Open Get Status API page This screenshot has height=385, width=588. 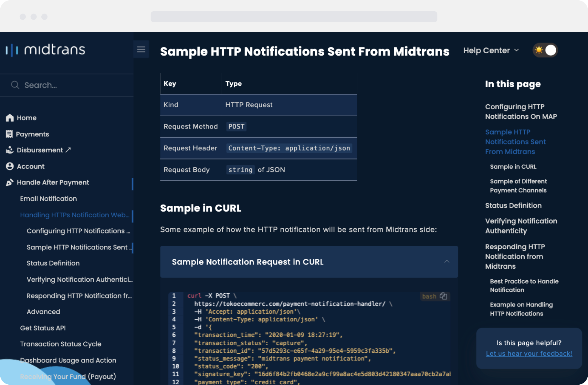pyautogui.click(x=43, y=328)
